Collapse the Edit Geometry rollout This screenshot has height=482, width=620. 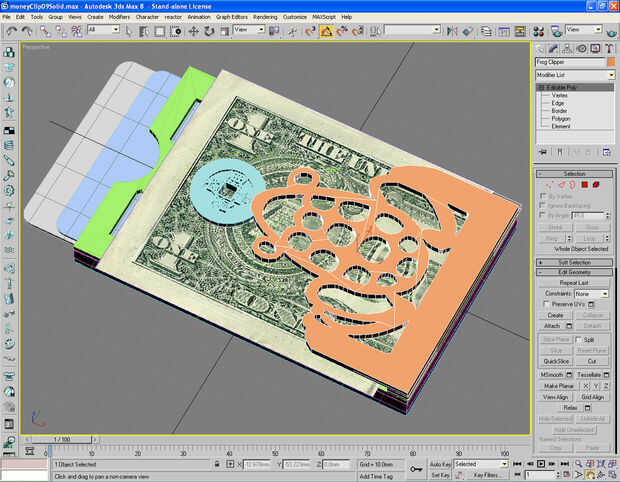575,272
